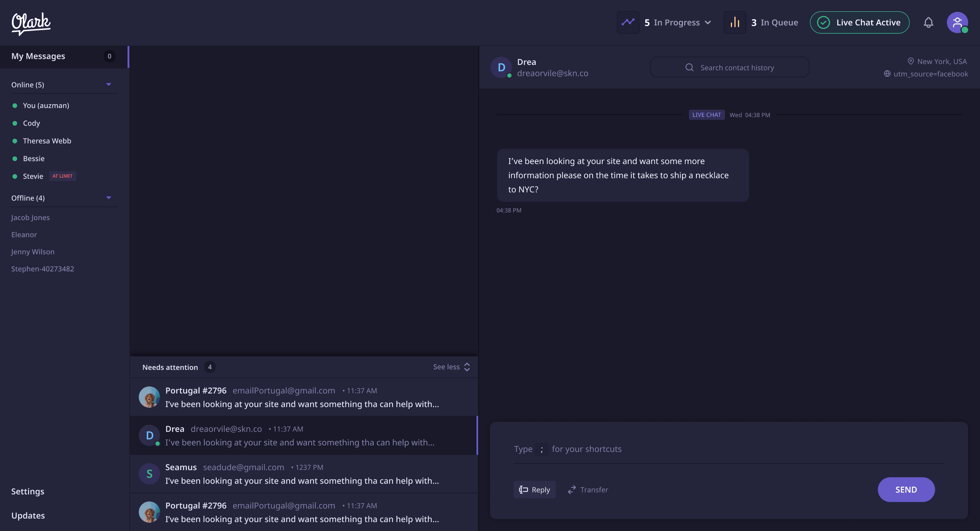Click the dreaorvile@skn.co email in header

click(x=553, y=74)
